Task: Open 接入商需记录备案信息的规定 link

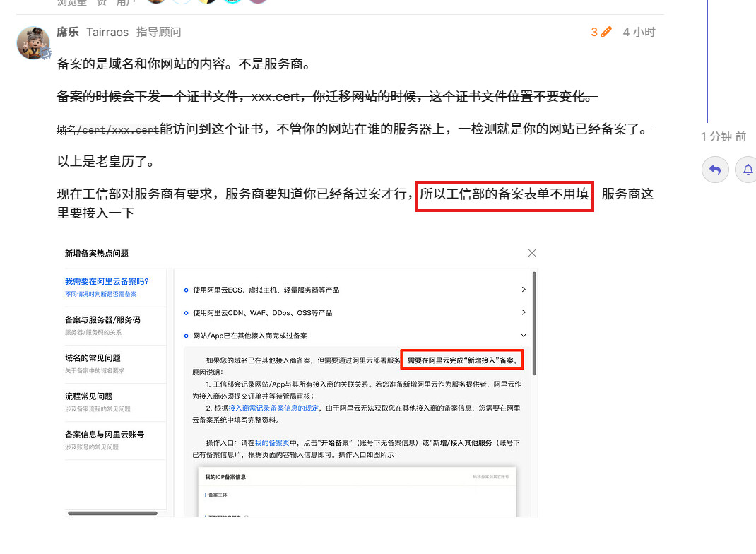Action: [273, 408]
